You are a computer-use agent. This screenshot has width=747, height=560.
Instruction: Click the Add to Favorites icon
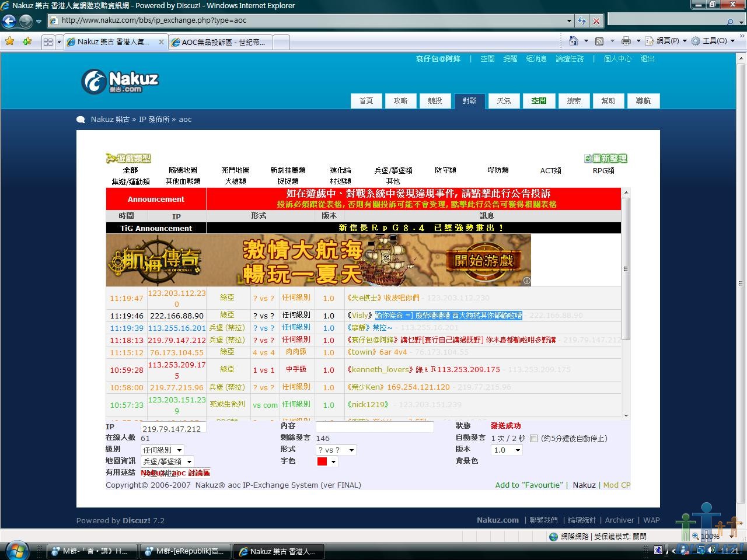(x=27, y=41)
